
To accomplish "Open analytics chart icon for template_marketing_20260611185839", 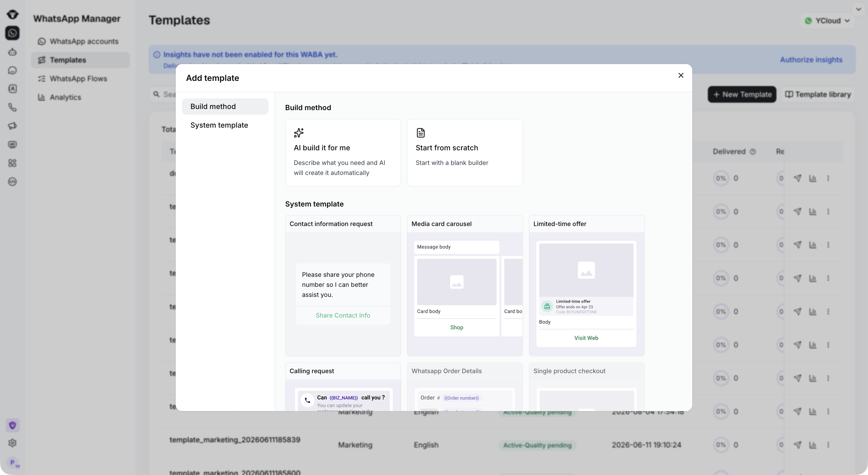I will [x=813, y=445].
